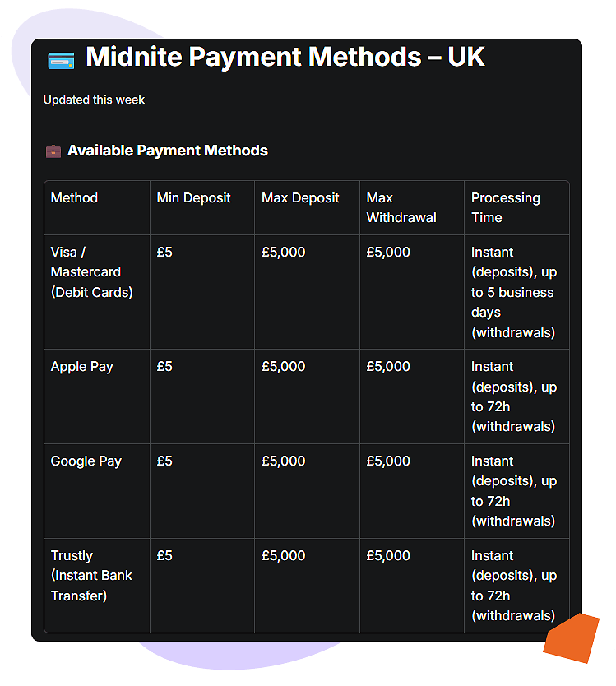616x686 pixels.
Task: Click the Visa processing time mentioning 5 business days
Action: 513,292
